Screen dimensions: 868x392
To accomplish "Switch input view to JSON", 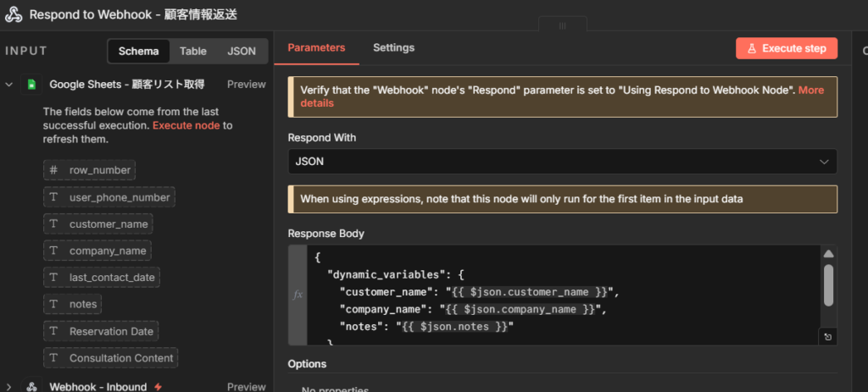I will (x=242, y=51).
